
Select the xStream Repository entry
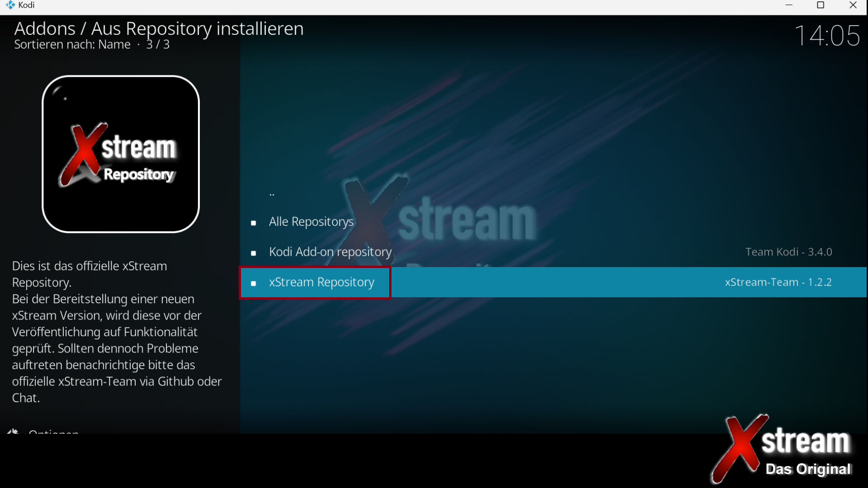(x=321, y=282)
